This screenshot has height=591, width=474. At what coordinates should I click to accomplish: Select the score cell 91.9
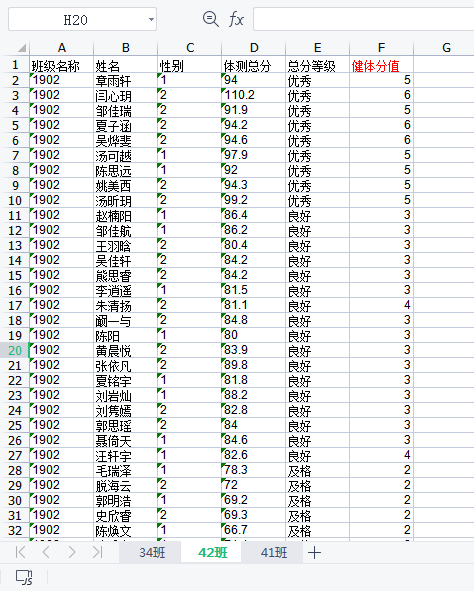tap(254, 110)
